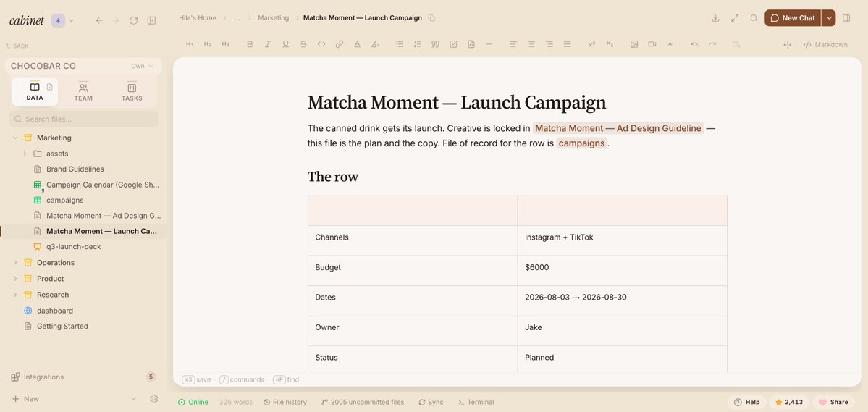Image resolution: width=868 pixels, height=412 pixels.
Task: Apply inline code formatting
Action: click(x=321, y=44)
